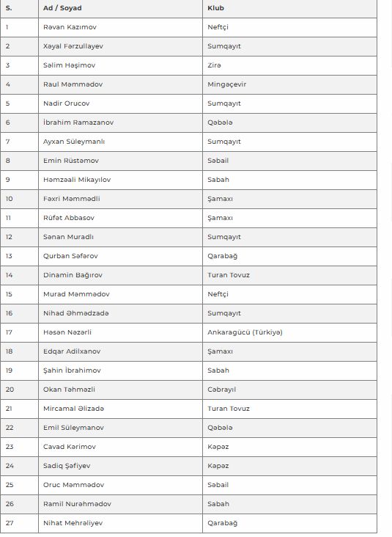Select Həsən Nəzərli in row 17

[x=67, y=332]
